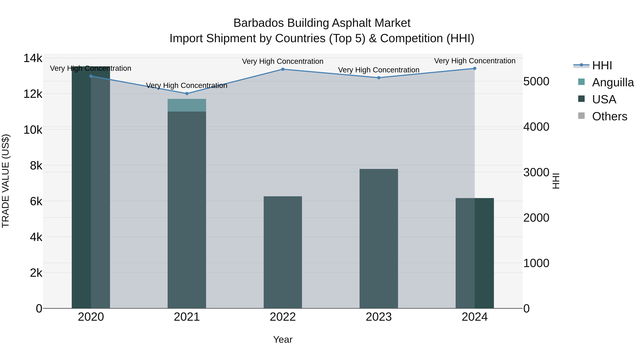Click the 4k left axis tick
The image size is (644, 362).
click(x=36, y=237)
